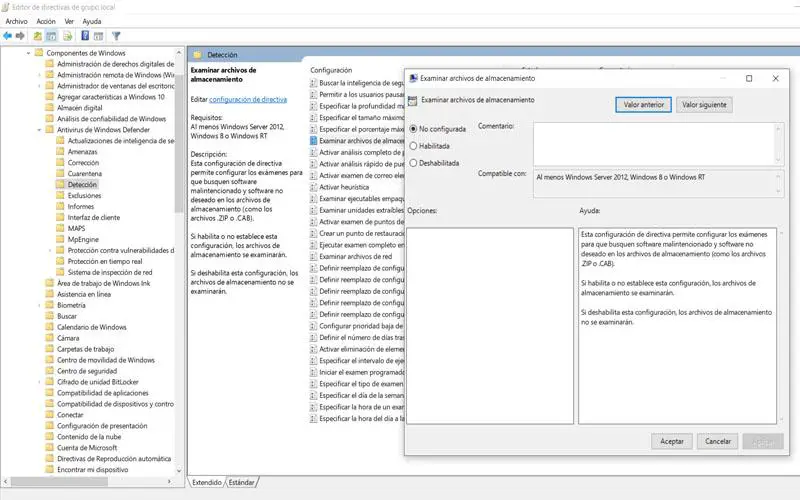Click the Valor anterior button
This screenshot has height=500, width=800.
(643, 105)
